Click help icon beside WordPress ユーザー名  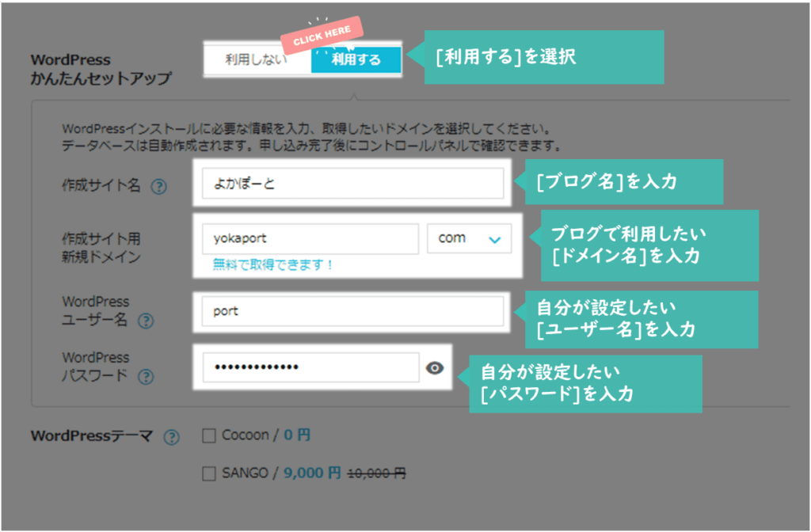point(146,321)
